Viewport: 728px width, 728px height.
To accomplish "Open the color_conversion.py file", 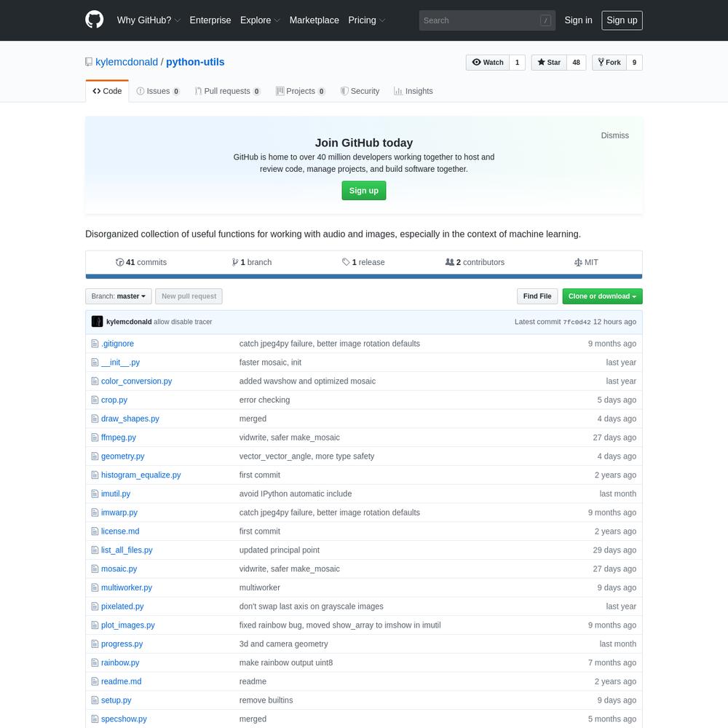I will [137, 381].
